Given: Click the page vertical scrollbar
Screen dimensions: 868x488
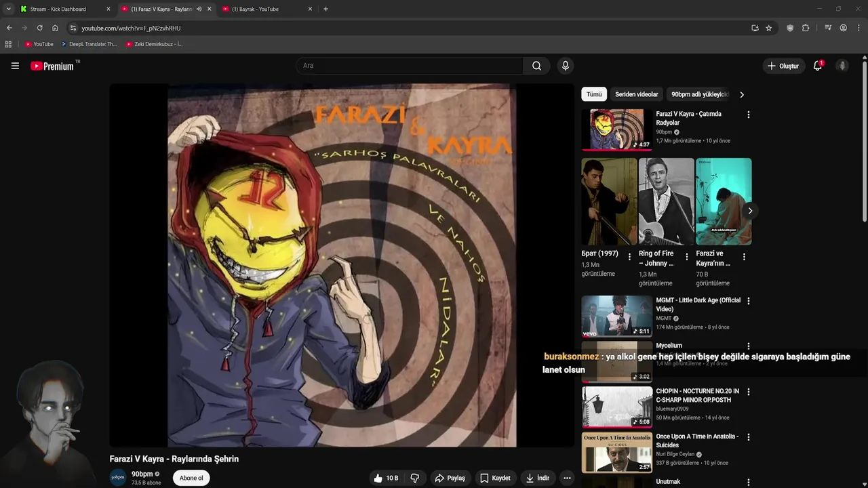Looking at the screenshot, I should [x=865, y=142].
